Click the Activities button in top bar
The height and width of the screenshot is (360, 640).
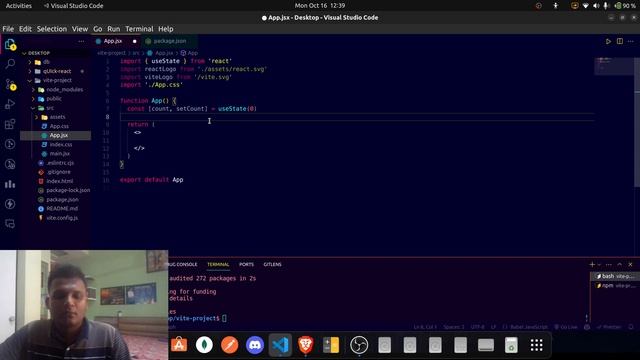[19, 6]
